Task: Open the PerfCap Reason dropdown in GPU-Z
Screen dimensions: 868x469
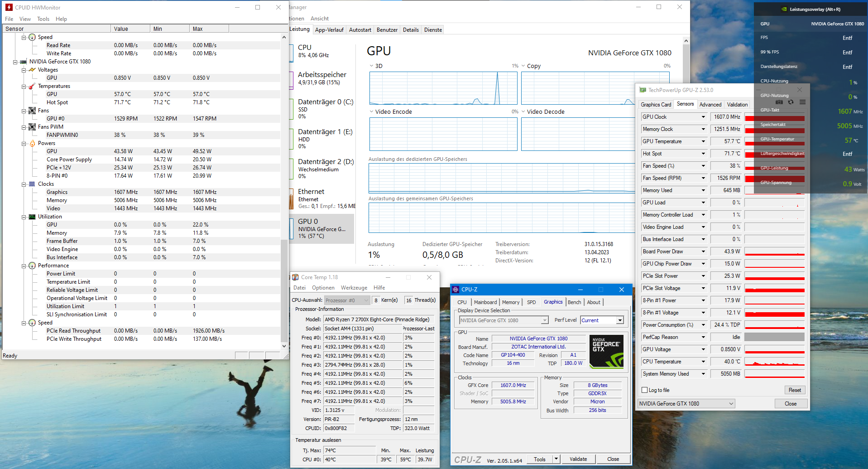Action: [703, 337]
